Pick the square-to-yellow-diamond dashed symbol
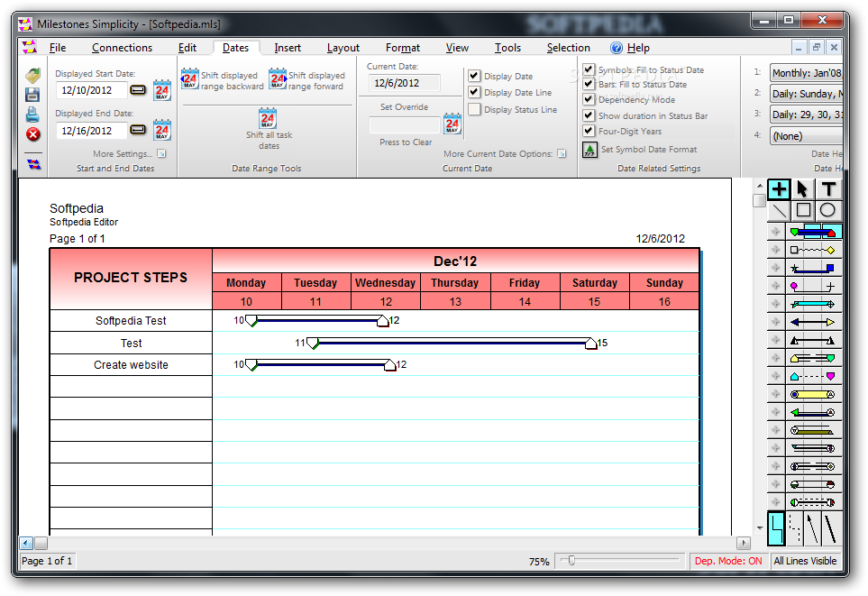Image resolution: width=868 pixels, height=596 pixels. pyautogui.click(x=813, y=250)
